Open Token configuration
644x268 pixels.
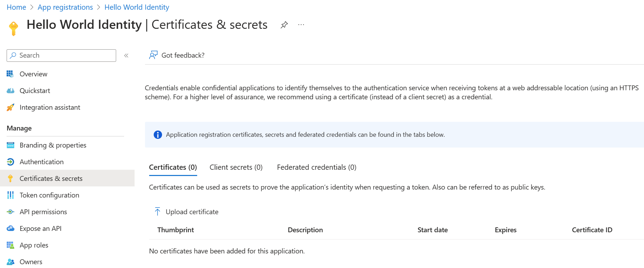click(49, 195)
